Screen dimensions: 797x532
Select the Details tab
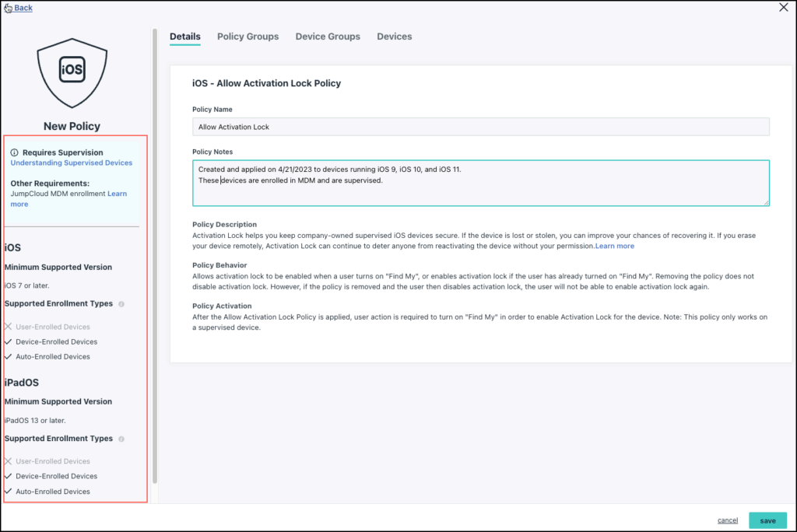(x=184, y=37)
